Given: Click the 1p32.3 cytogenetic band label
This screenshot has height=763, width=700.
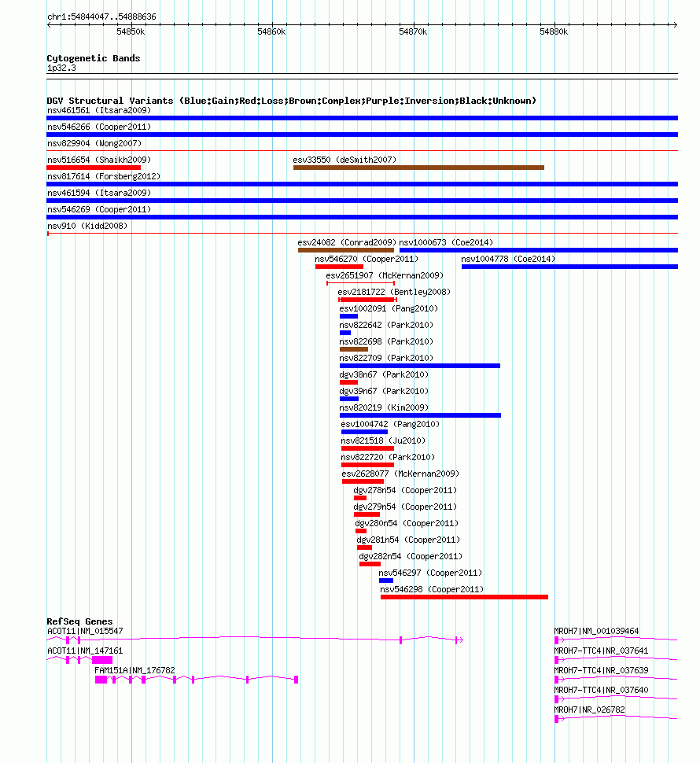Looking at the screenshot, I should click(x=61, y=68).
